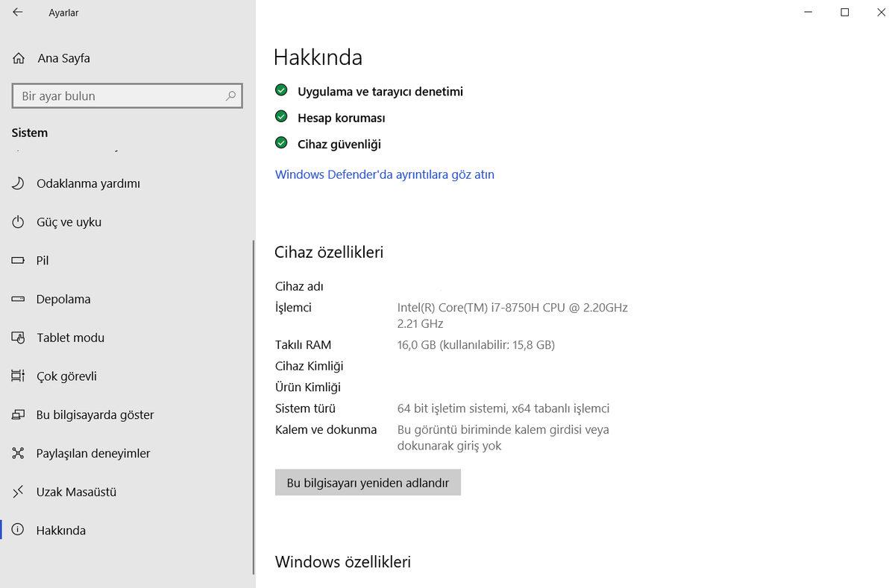Open Bu bilgisayarda göster settings
This screenshot has height=588, width=895.
click(x=95, y=415)
